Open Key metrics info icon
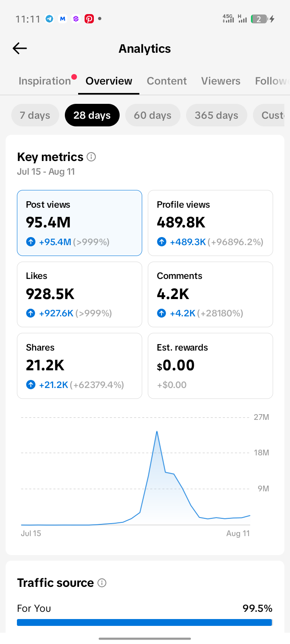 point(91,157)
